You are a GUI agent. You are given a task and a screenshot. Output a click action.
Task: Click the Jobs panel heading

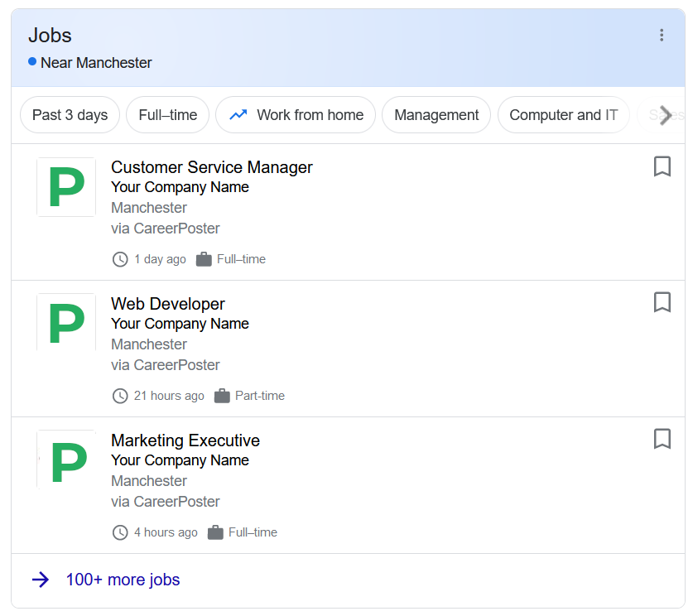pyautogui.click(x=51, y=35)
